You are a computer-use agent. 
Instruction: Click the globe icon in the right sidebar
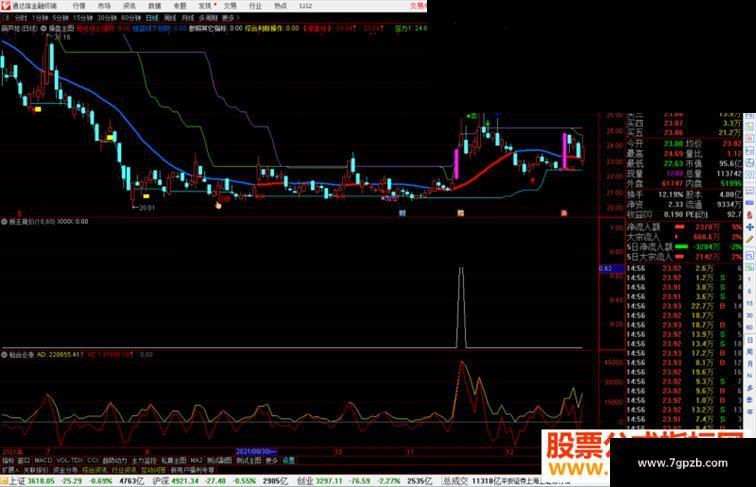point(750,163)
